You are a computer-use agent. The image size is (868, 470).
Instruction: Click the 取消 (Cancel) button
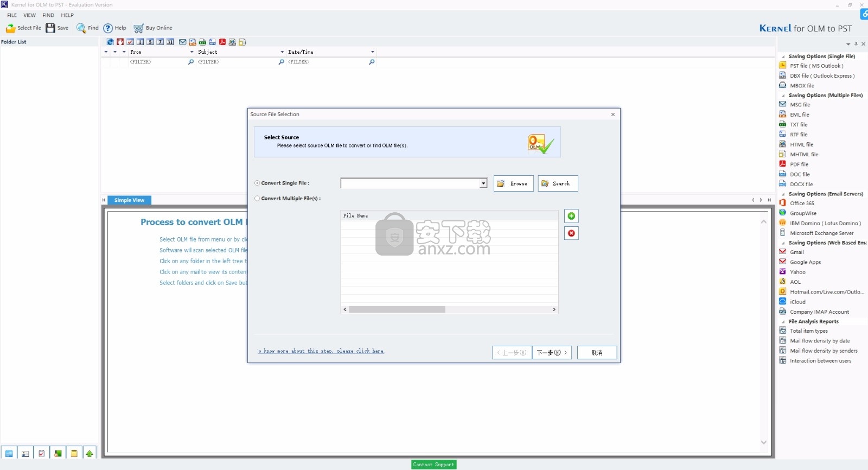[x=597, y=353]
